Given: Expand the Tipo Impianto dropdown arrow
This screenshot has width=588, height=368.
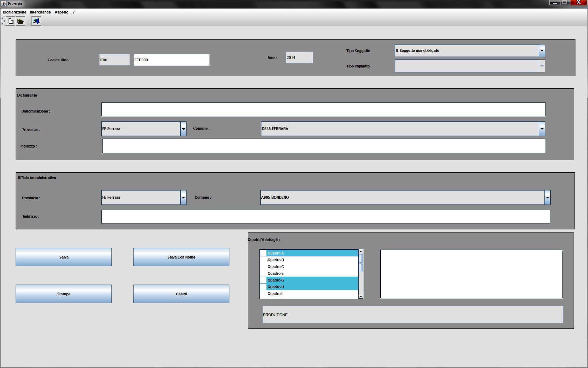Looking at the screenshot, I should click(x=542, y=66).
